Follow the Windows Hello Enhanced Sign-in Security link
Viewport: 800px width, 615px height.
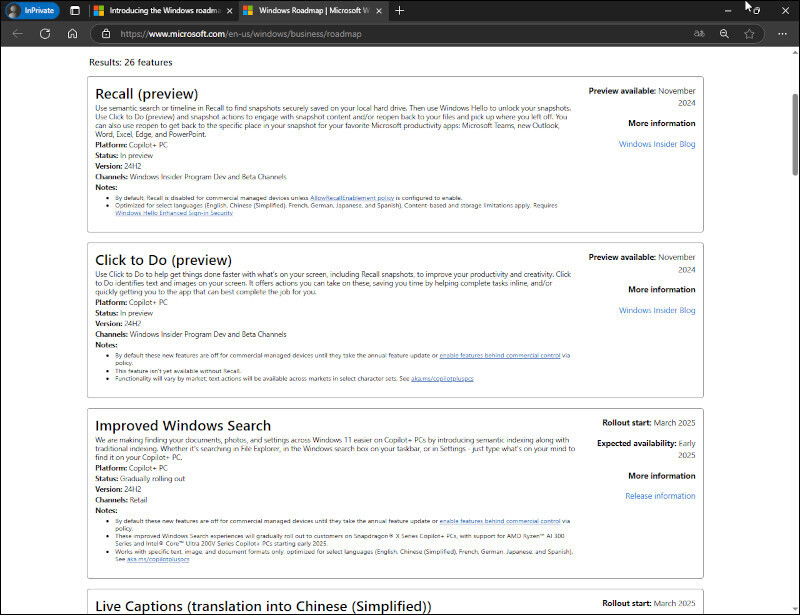(174, 213)
